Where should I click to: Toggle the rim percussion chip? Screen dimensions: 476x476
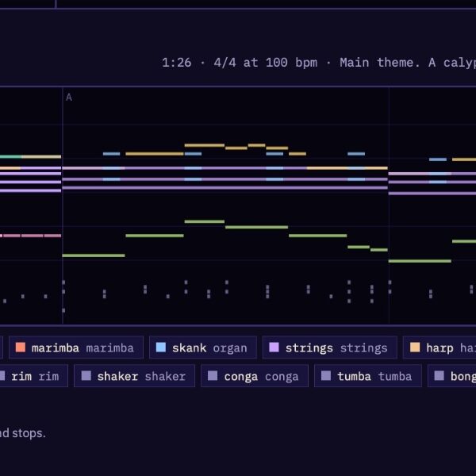tap(33, 376)
